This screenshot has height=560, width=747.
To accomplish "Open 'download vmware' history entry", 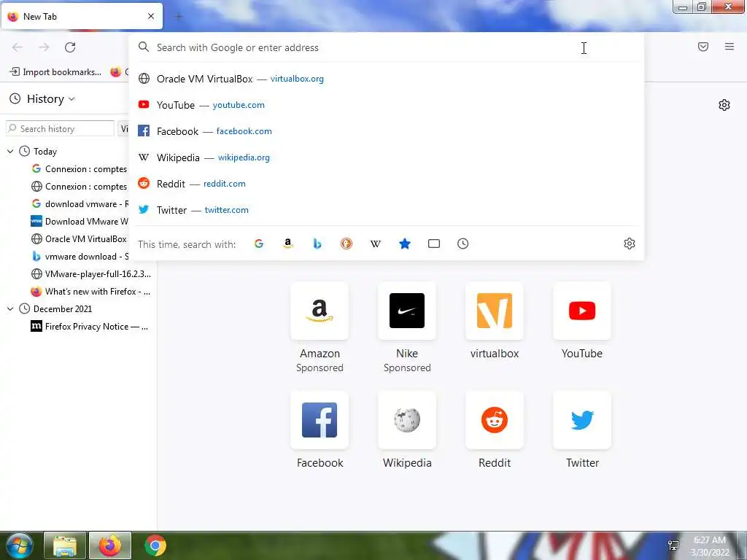I will click(x=80, y=204).
